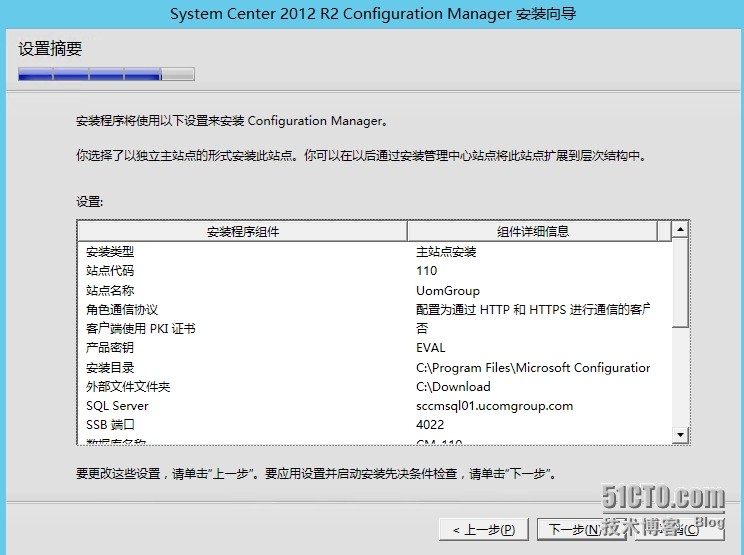Select the 安装类型 row

point(375,251)
